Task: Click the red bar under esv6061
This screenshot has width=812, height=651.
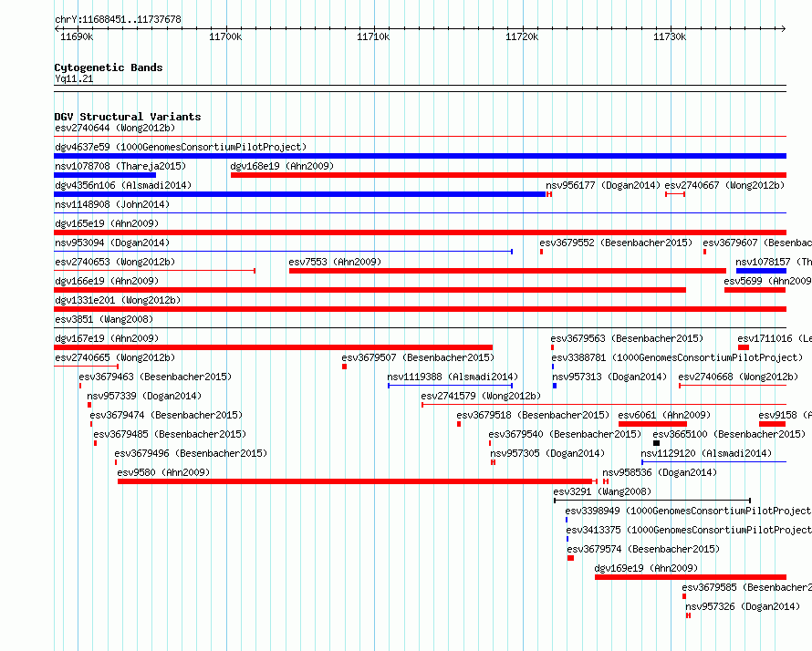Action: tap(652, 424)
